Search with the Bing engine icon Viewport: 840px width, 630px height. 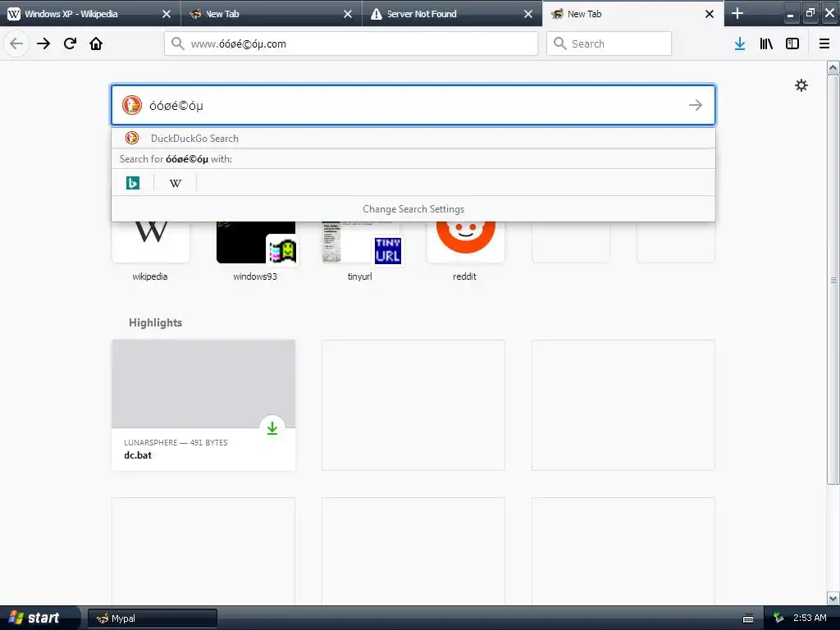[x=133, y=183]
